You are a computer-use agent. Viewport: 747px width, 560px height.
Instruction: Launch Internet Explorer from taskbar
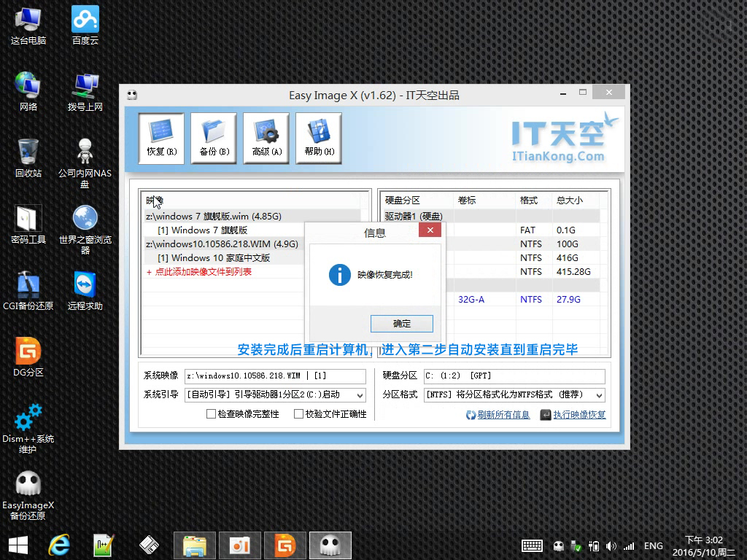[59, 545]
